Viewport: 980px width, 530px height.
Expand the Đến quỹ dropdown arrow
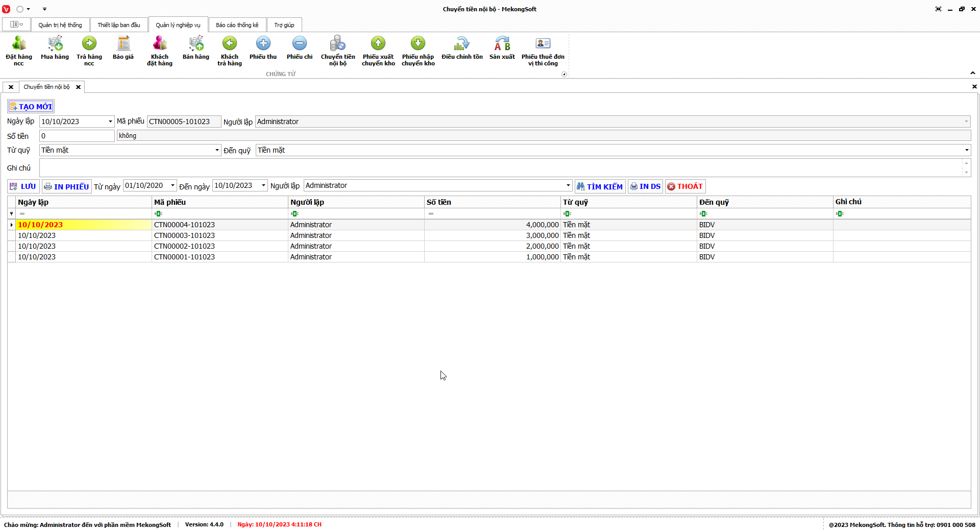point(966,150)
